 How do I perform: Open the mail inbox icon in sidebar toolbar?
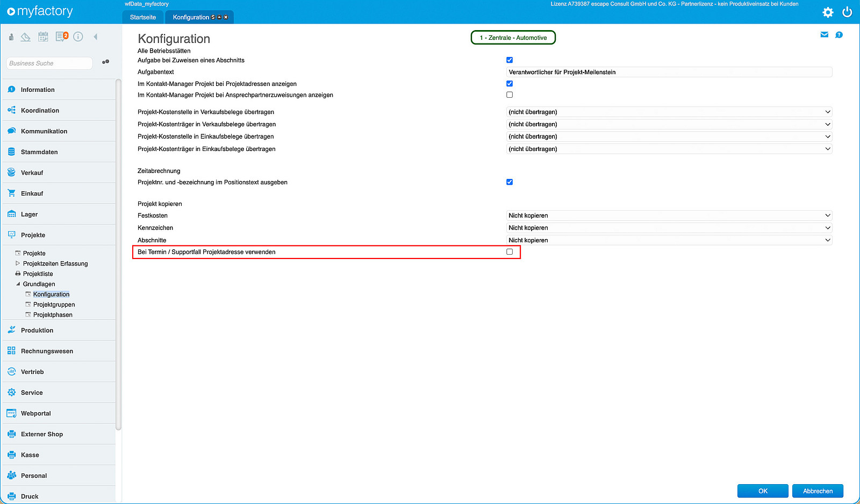(x=26, y=37)
